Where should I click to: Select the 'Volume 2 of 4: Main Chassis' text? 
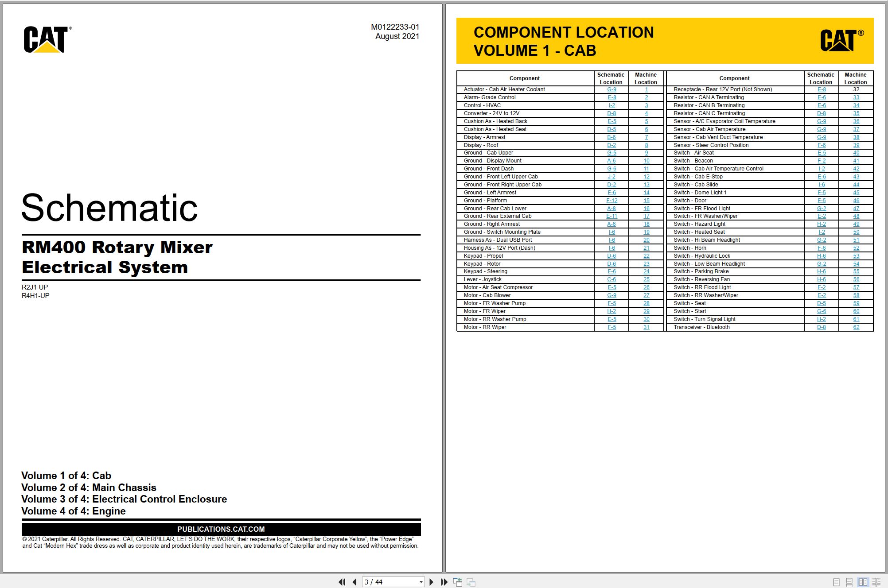point(89,487)
